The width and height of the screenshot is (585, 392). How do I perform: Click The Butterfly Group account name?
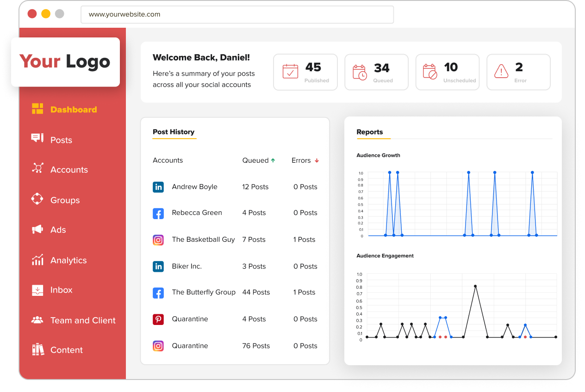click(x=204, y=292)
